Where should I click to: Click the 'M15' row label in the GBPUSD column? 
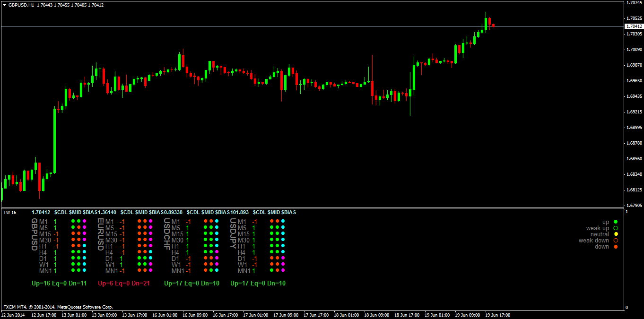click(45, 234)
